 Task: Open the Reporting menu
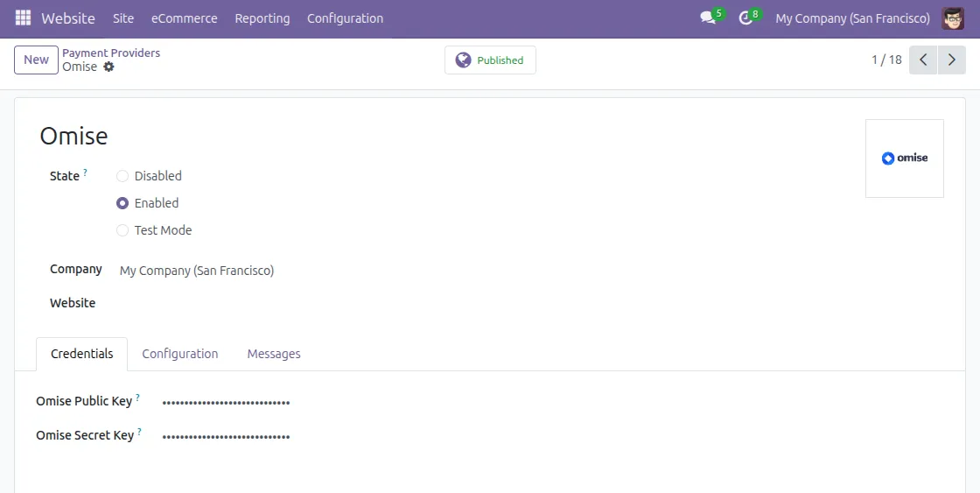click(262, 18)
